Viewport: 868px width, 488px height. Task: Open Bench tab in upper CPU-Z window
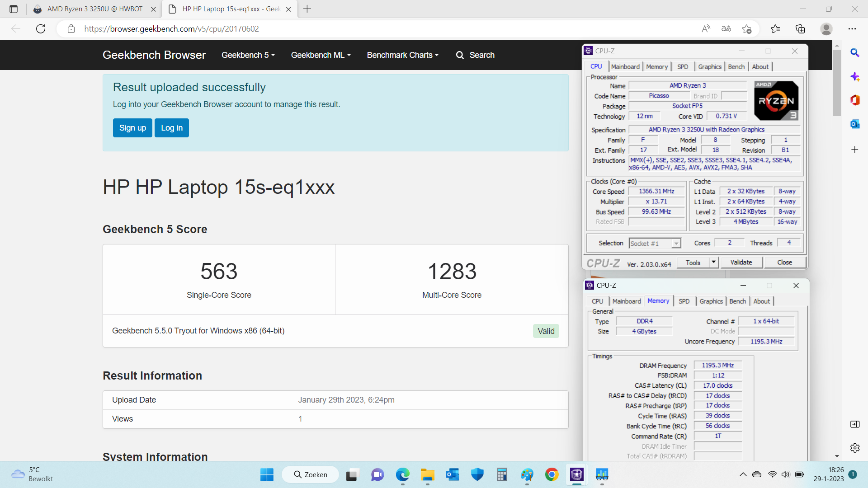(736, 66)
